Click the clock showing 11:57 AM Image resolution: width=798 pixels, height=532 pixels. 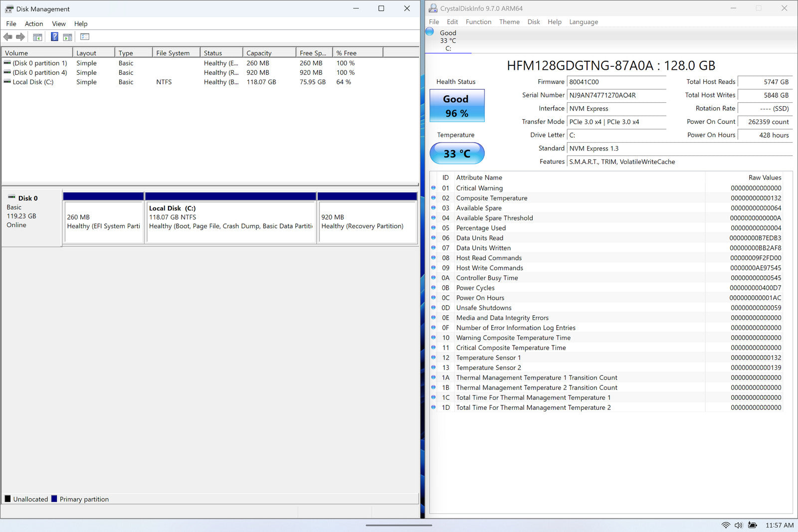pyautogui.click(x=780, y=525)
